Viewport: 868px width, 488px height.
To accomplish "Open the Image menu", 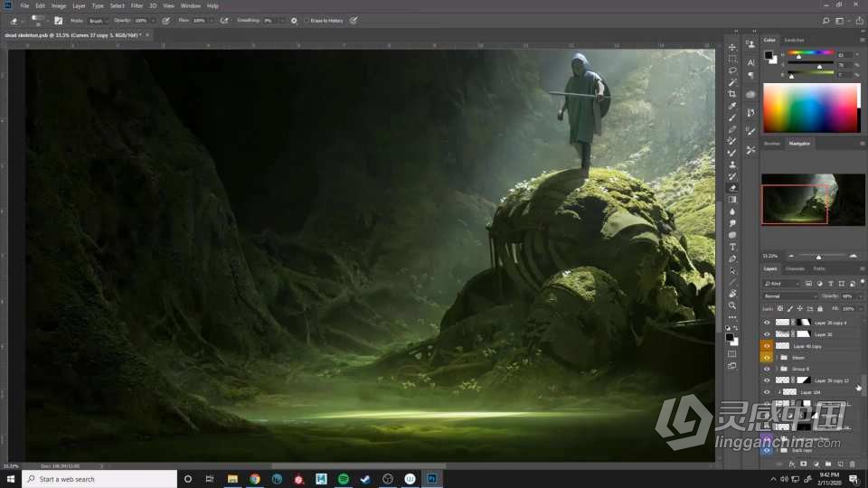I will coord(59,5).
